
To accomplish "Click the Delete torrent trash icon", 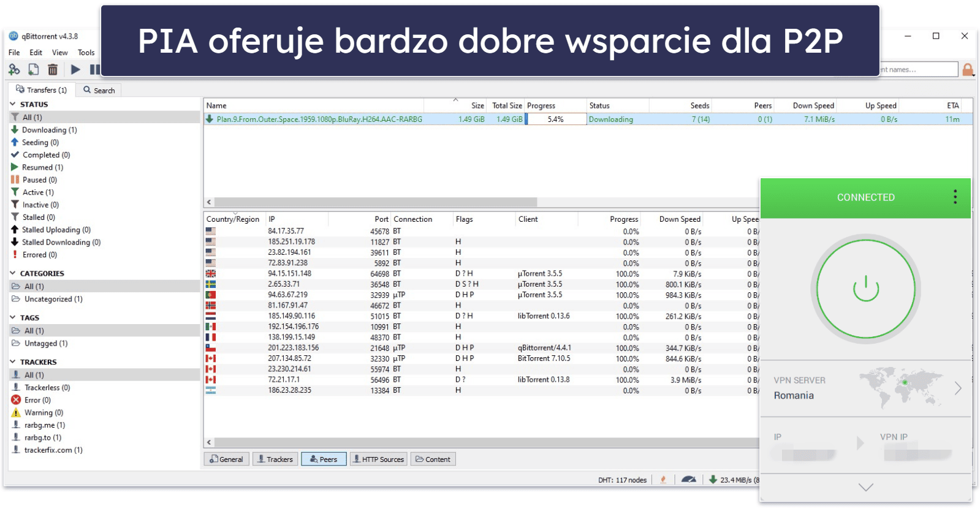I will click(53, 70).
